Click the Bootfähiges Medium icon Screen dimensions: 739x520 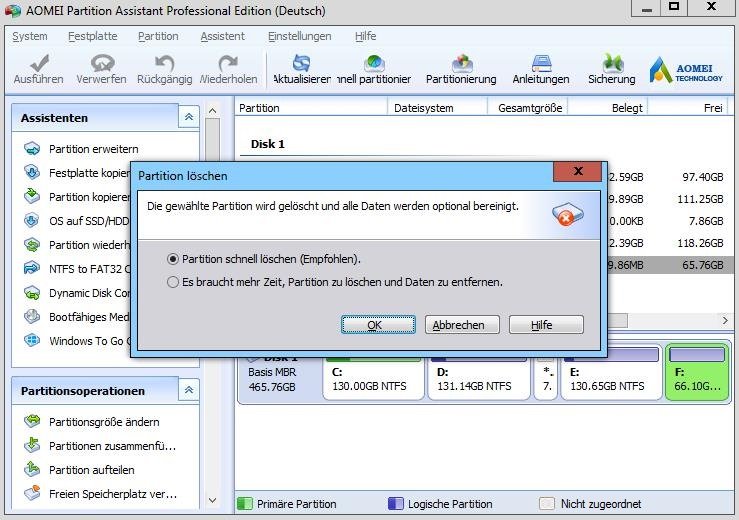tap(32, 316)
